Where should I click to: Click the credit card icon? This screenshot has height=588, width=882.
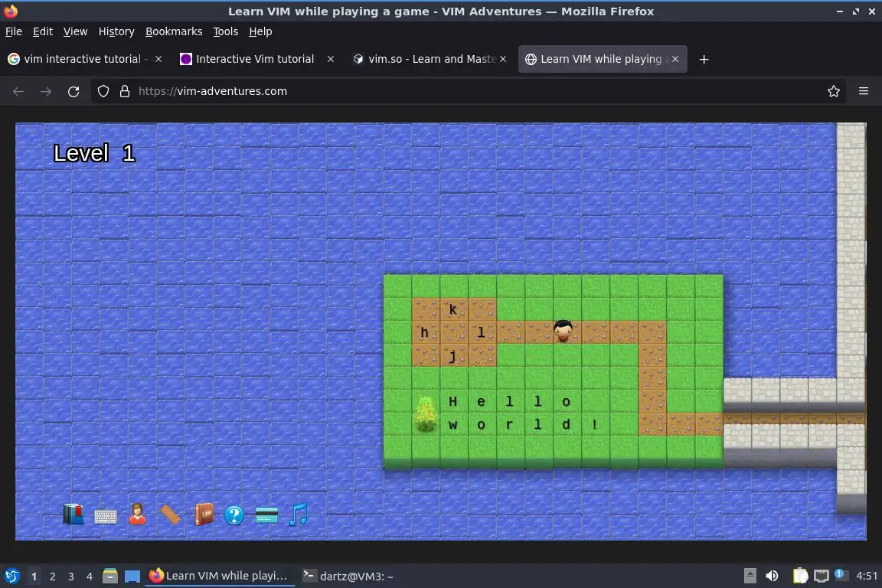[266, 514]
